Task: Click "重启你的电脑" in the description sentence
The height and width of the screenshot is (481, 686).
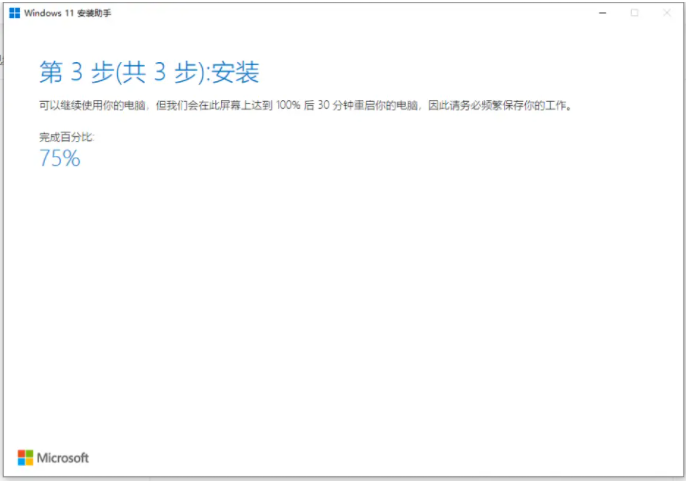Action: pyautogui.click(x=377, y=105)
